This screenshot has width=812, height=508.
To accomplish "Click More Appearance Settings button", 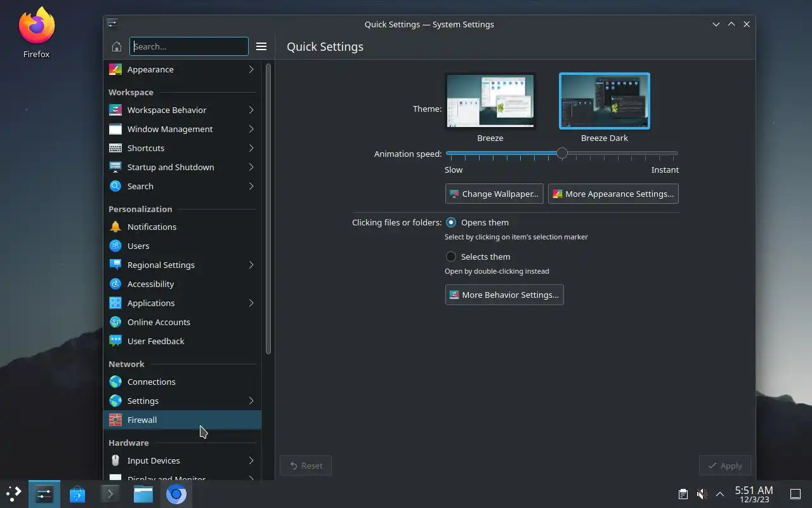I will click(613, 194).
